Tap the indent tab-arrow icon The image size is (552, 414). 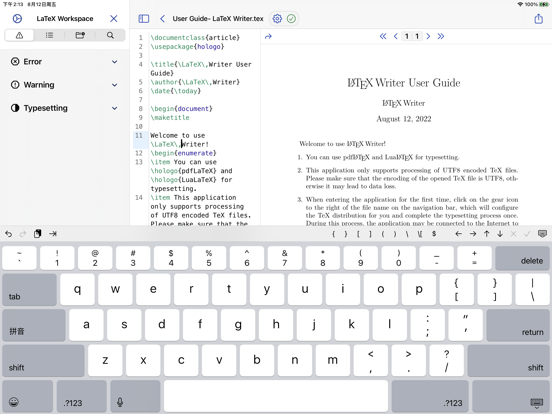(x=53, y=234)
